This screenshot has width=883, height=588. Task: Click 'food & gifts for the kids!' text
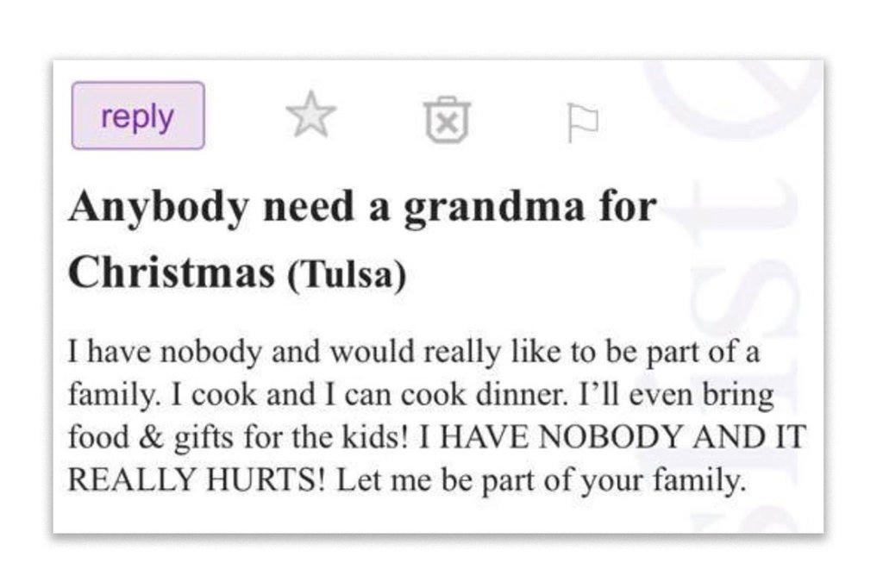(238, 439)
